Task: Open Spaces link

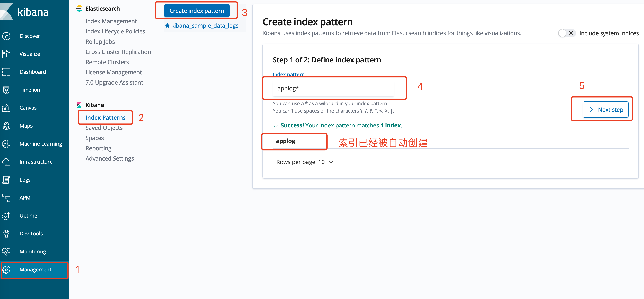Action: click(95, 138)
